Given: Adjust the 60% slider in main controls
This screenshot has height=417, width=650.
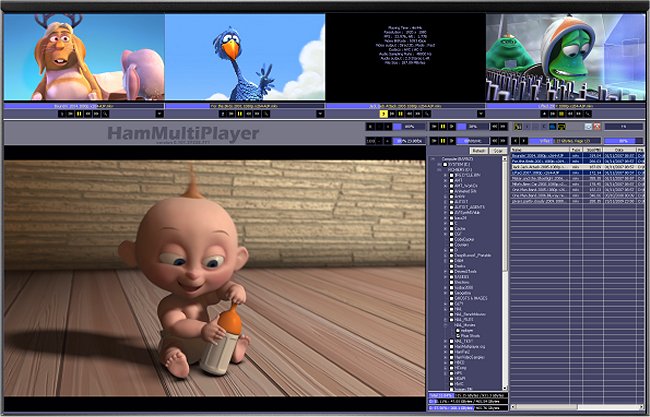Looking at the screenshot, I should (409, 126).
